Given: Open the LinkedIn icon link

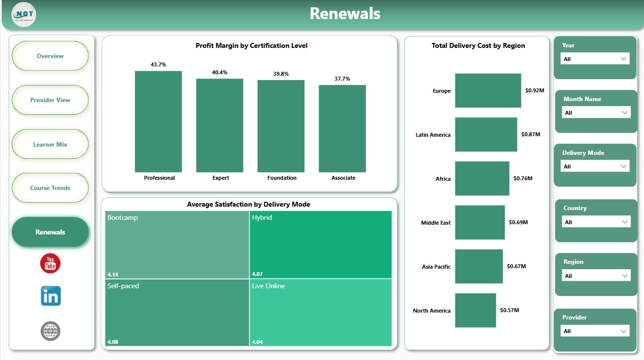Looking at the screenshot, I should (x=51, y=296).
